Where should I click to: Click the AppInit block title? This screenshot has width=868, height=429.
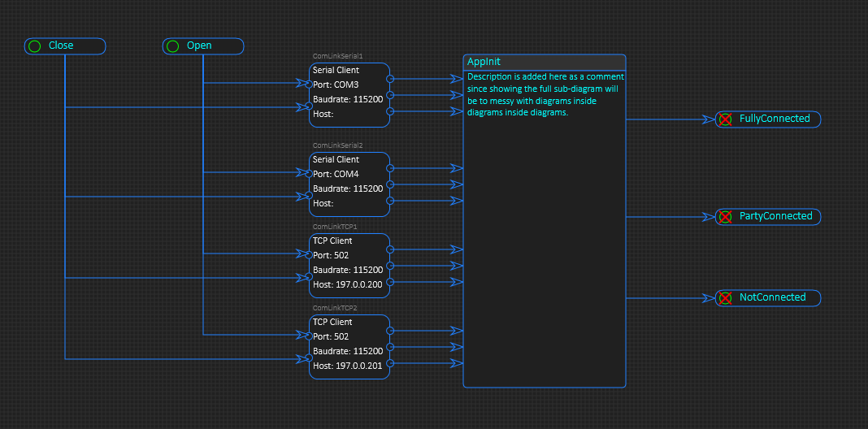pyautogui.click(x=484, y=62)
